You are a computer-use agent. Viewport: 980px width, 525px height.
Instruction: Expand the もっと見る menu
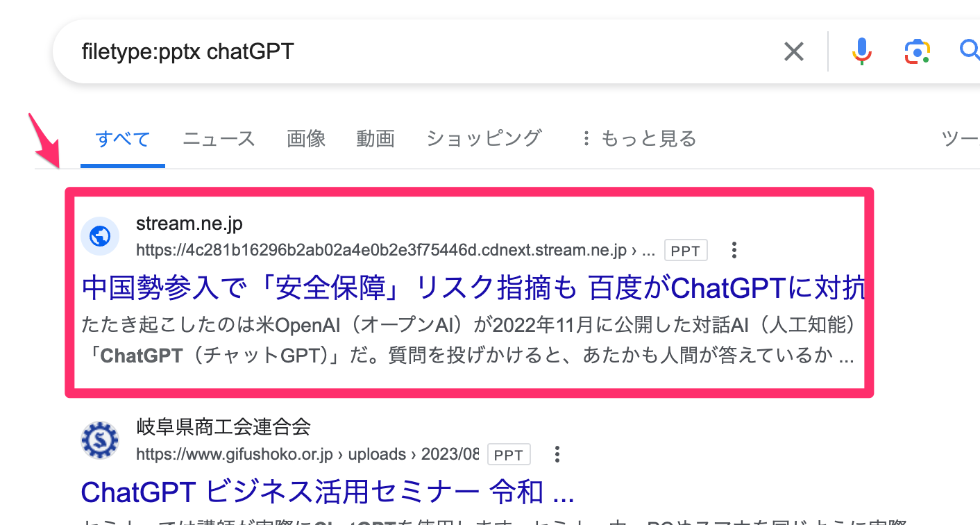639,139
